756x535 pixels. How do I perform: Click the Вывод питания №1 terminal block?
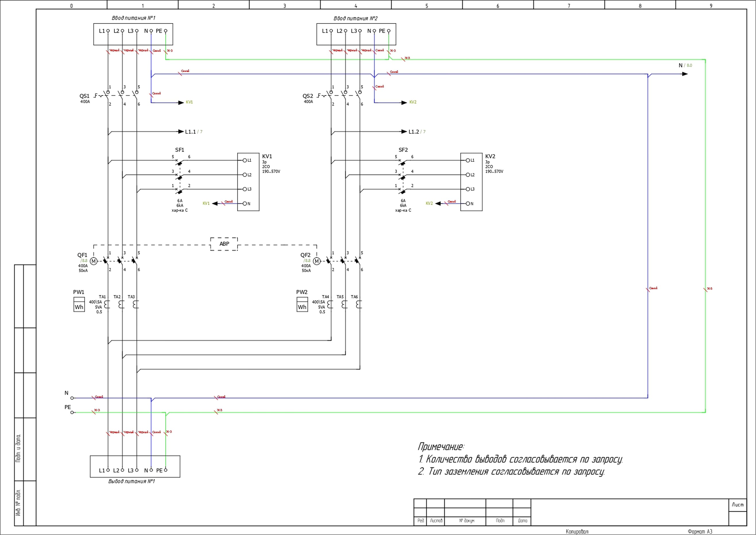135,466
